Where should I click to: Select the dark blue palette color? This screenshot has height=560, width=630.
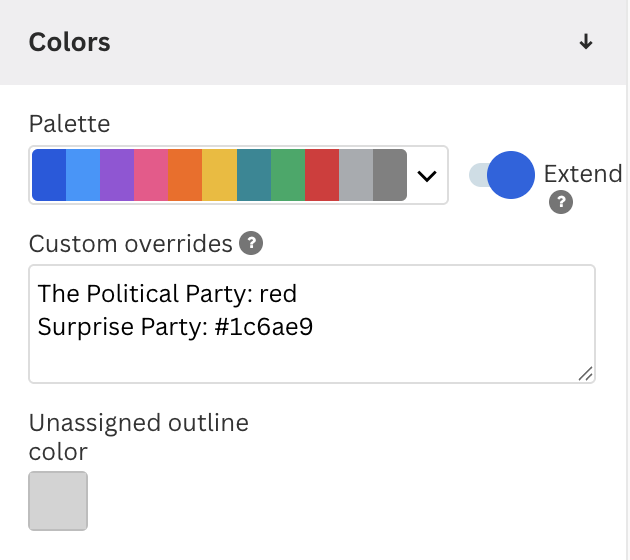tap(49, 175)
